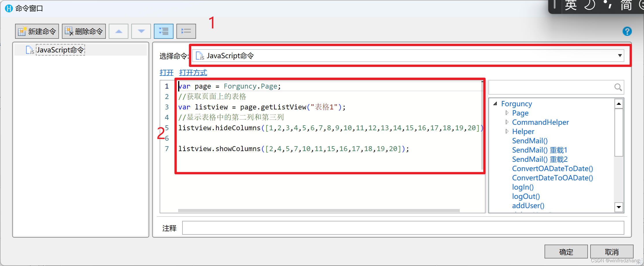Move command up with the up arrow
The width and height of the screenshot is (644, 266).
click(x=119, y=31)
